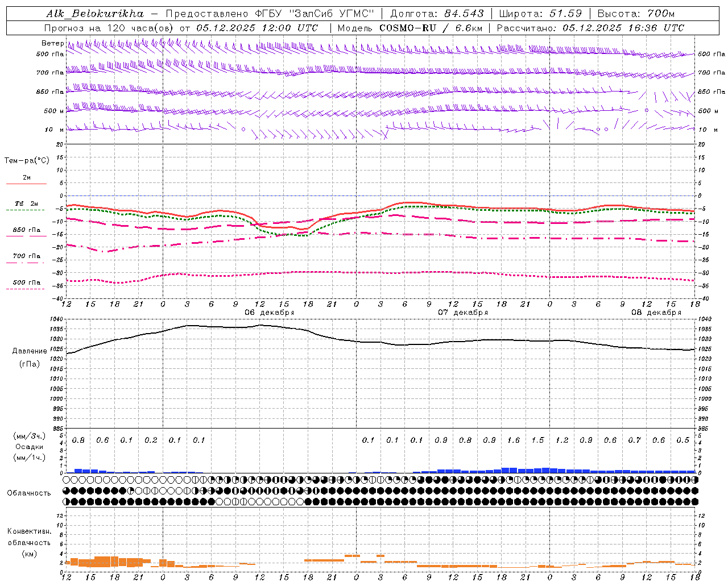Select the model name COSMO-RU / 6.6км
728x582 pixels.
tap(431, 28)
